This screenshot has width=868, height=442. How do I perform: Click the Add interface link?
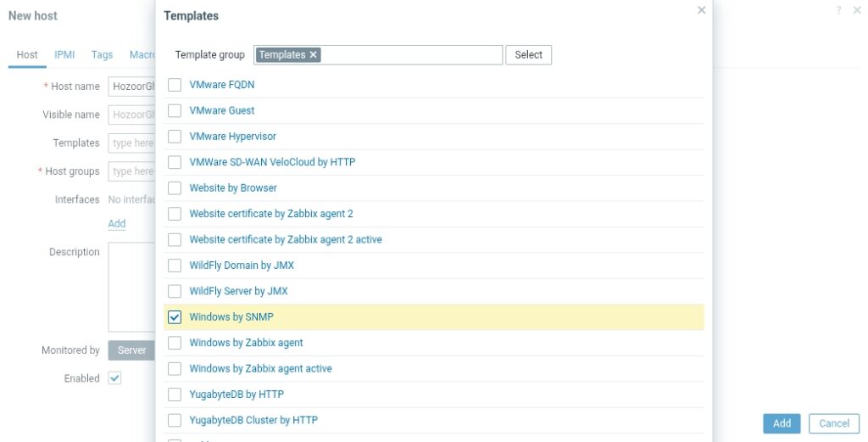(117, 224)
